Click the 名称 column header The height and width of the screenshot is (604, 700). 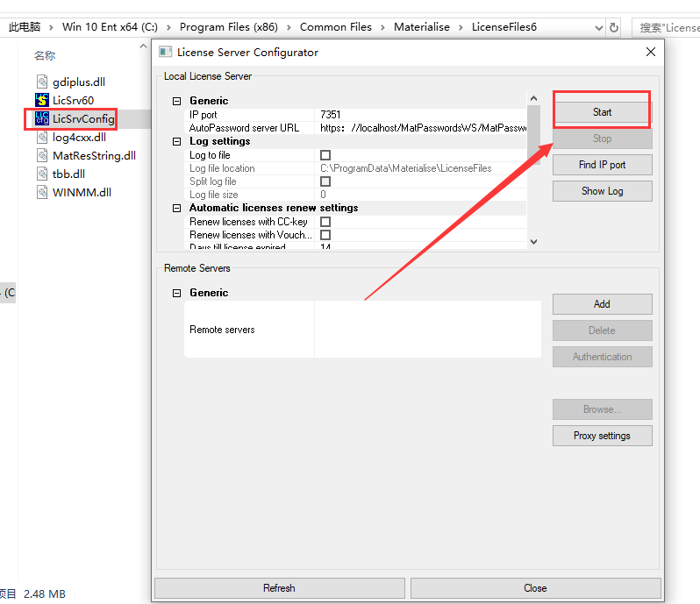(45, 56)
